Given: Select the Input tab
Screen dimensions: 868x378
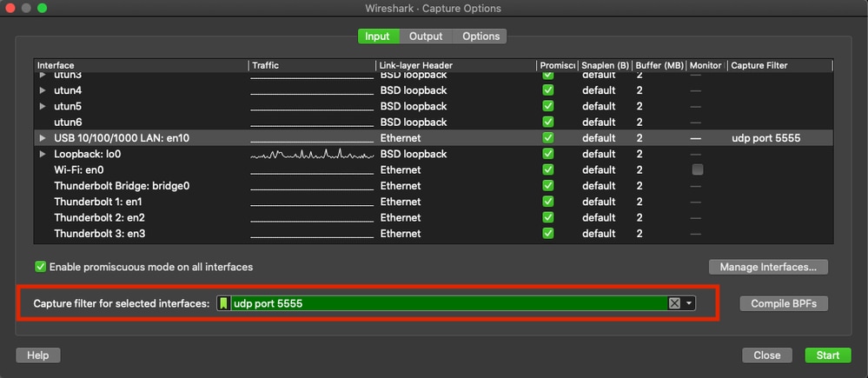Looking at the screenshot, I should 378,36.
